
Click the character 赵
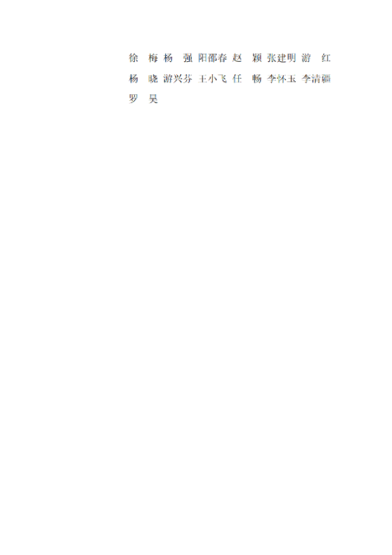click(x=237, y=57)
